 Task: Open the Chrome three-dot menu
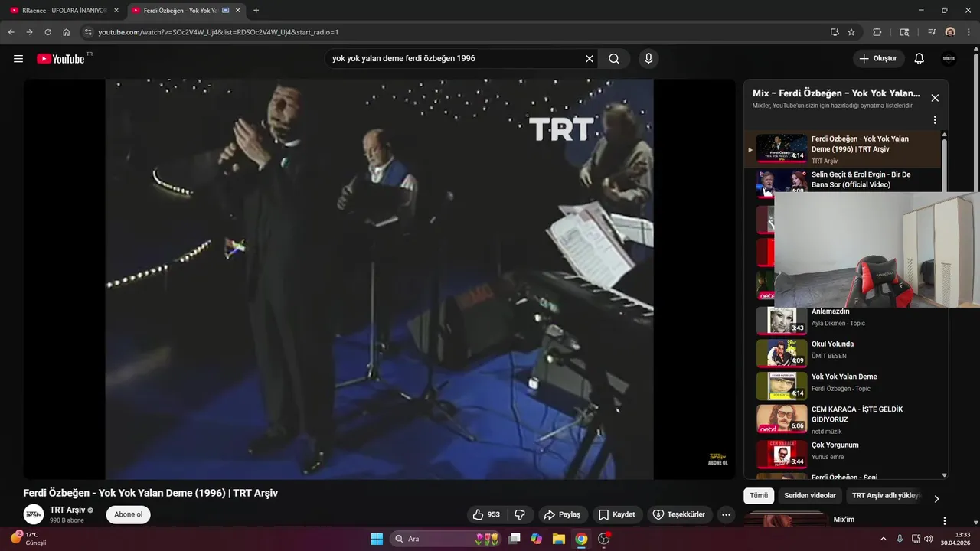click(969, 32)
